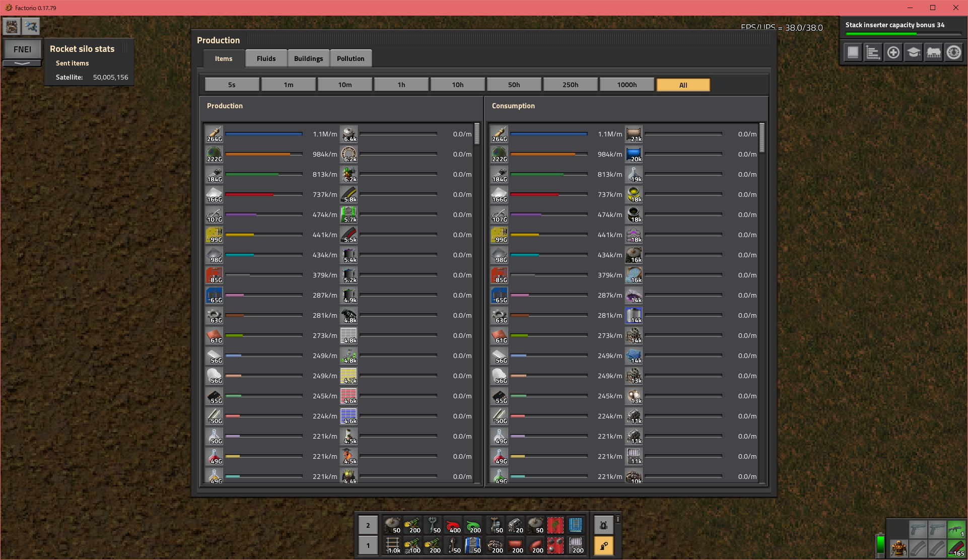This screenshot has height=560, width=968.
Task: Switch to the Fluids tab
Action: coord(266,58)
